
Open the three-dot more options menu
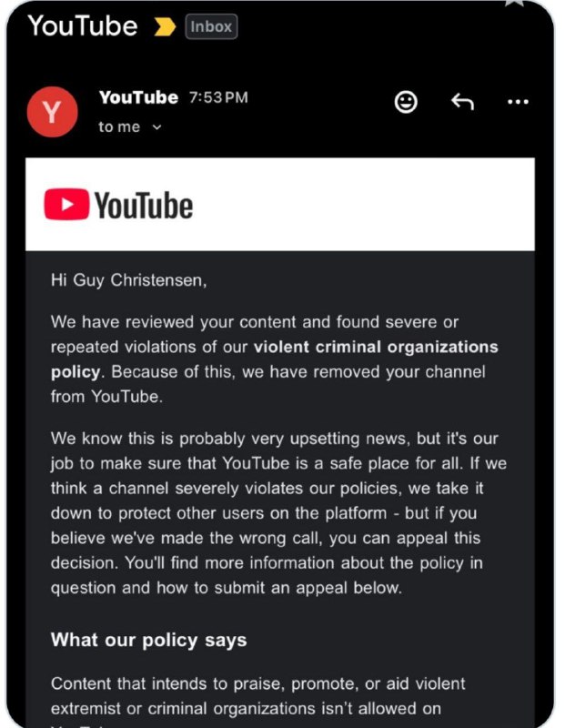(518, 102)
